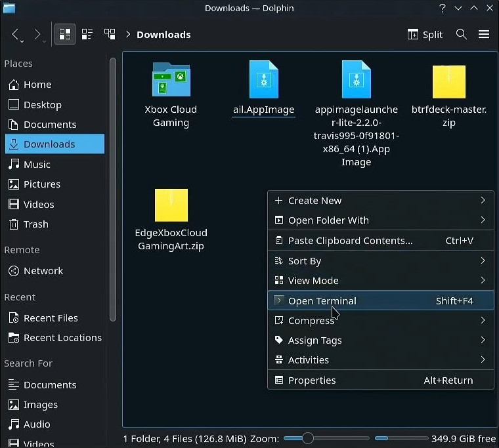The height and width of the screenshot is (448, 499).
Task: Open the Dolphin window icon menu
Action: click(9, 8)
